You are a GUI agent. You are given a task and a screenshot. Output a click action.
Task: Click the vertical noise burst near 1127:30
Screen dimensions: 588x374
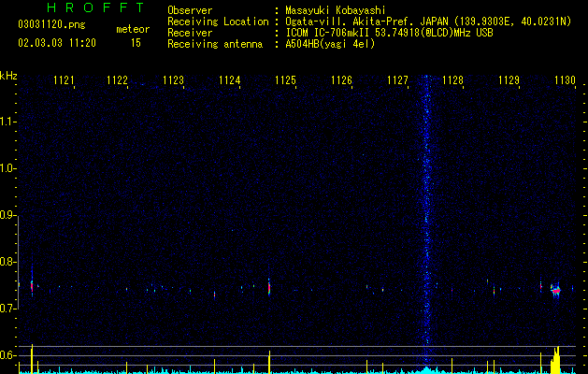pos(426,218)
